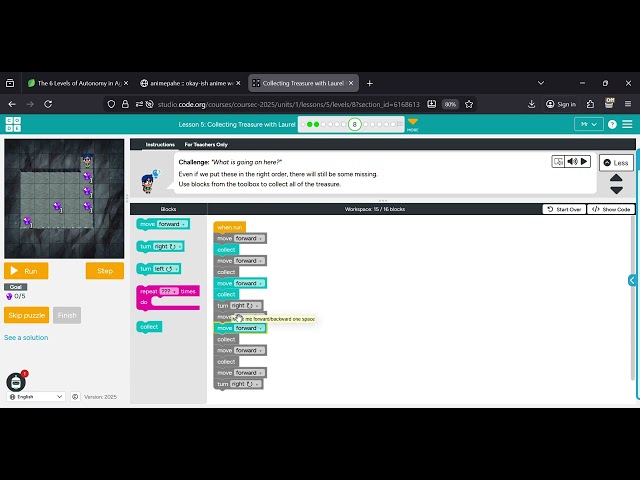Click the reader/install icon left of the 80% zoom badge

click(x=431, y=104)
